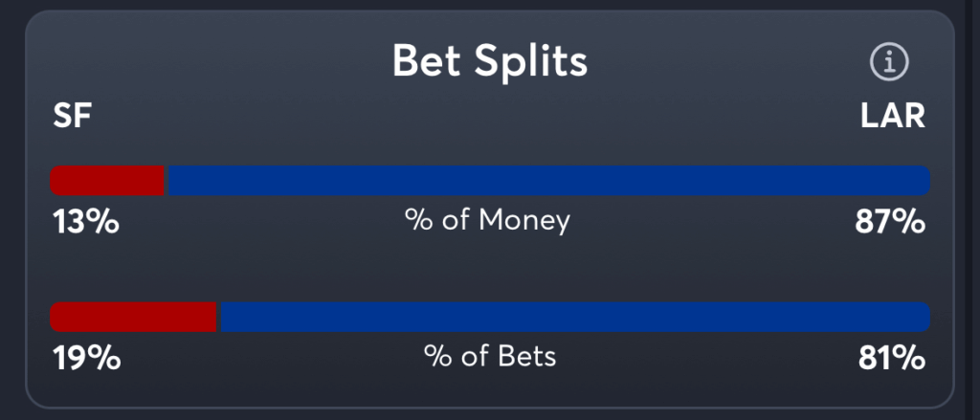Tap the 19% SF bets value
The image size is (980, 420).
(86, 359)
